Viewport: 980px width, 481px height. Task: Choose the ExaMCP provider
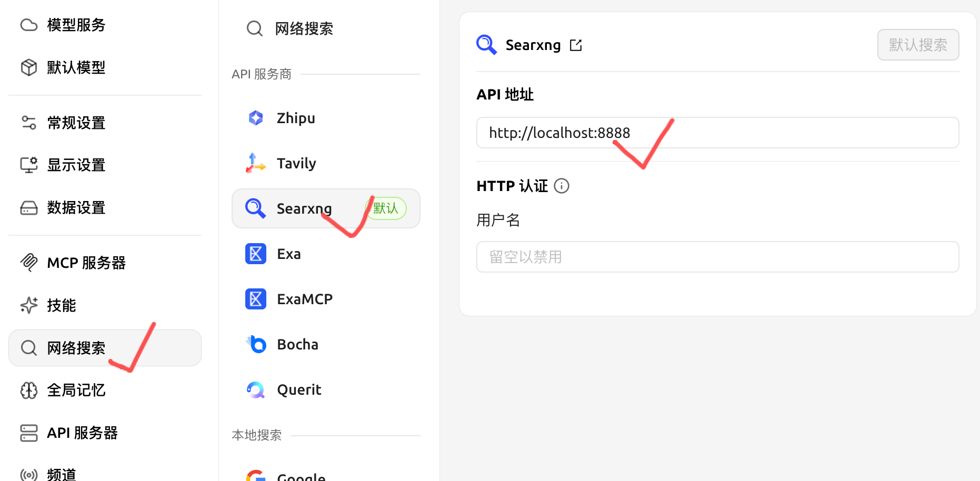click(x=326, y=299)
